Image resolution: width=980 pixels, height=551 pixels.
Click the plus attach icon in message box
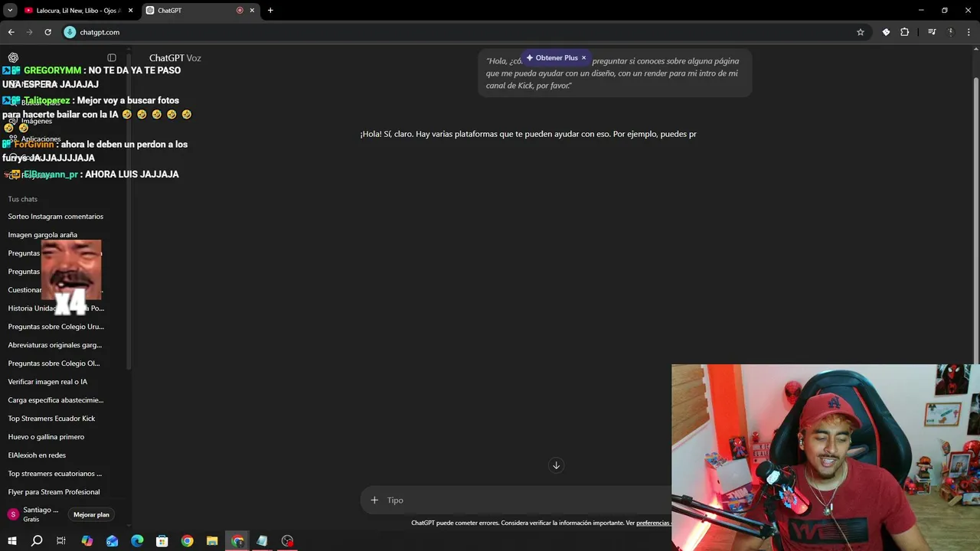tap(374, 500)
